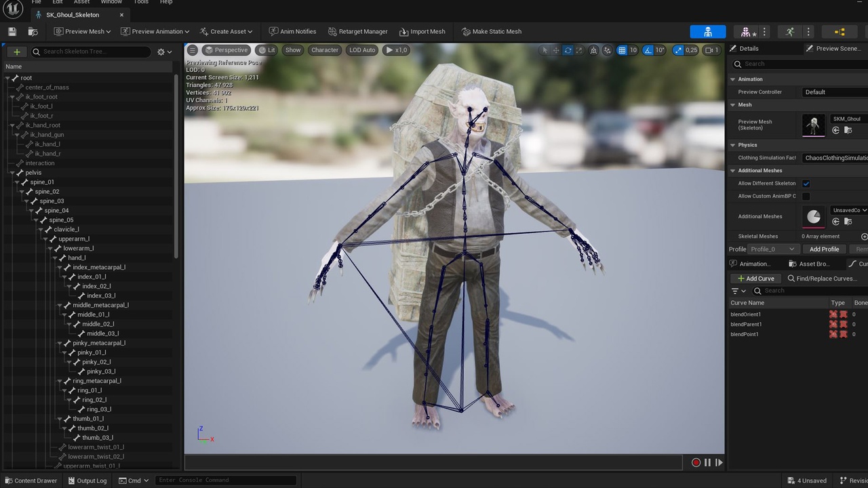The image size is (868, 488).
Task: Open grid snap value 10 dropdown
Action: click(x=633, y=50)
